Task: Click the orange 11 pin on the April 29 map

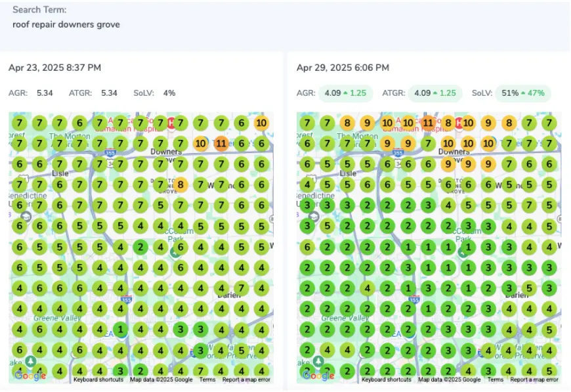Action: pyautogui.click(x=428, y=122)
